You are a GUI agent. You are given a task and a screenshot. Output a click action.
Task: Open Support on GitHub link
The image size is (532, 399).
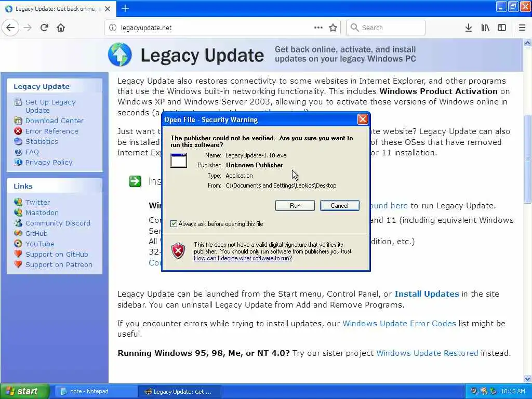point(57,255)
